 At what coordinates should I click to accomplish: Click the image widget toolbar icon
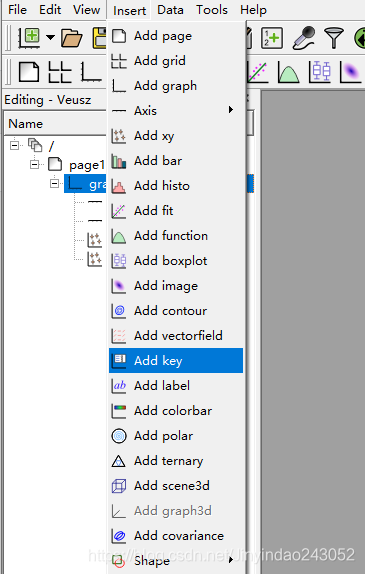click(351, 71)
